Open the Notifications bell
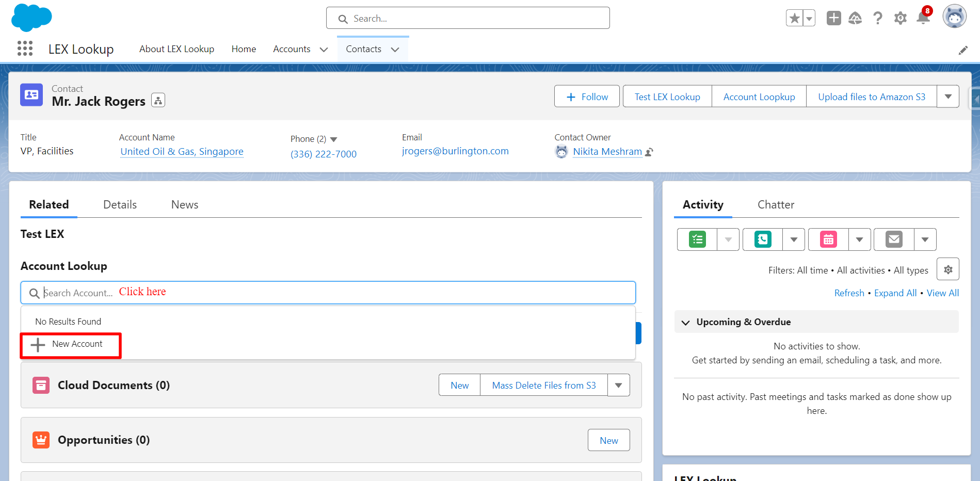 coord(923,17)
